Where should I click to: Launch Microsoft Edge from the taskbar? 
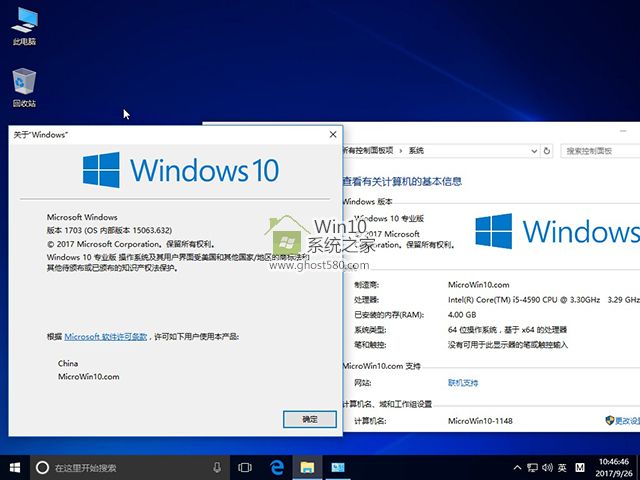(277, 468)
